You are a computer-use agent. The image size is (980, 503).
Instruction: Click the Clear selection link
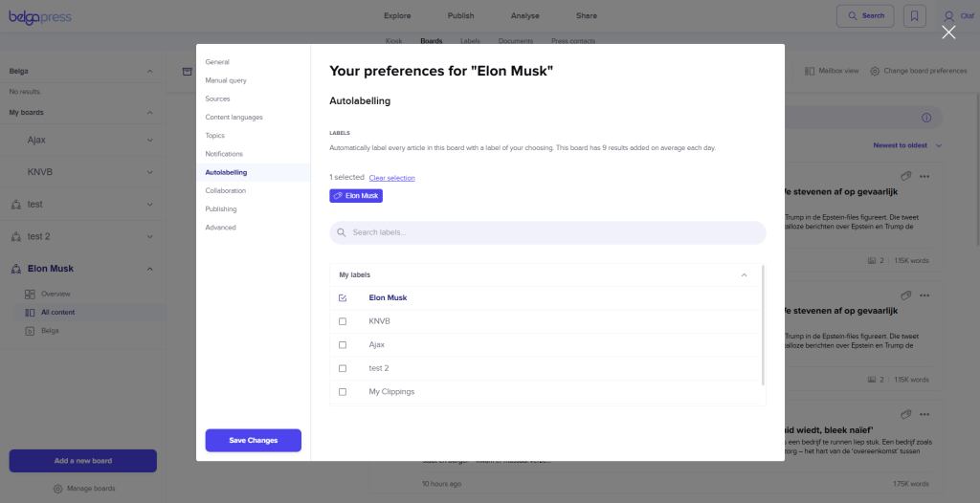pos(391,178)
